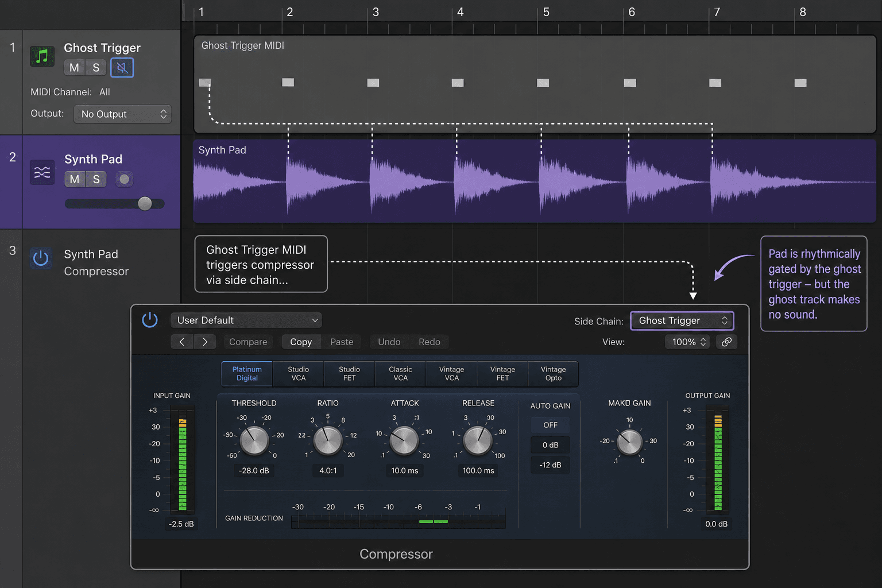Click the Synth Pad Compressor power icon in track 3
882x588 pixels.
[x=41, y=258]
